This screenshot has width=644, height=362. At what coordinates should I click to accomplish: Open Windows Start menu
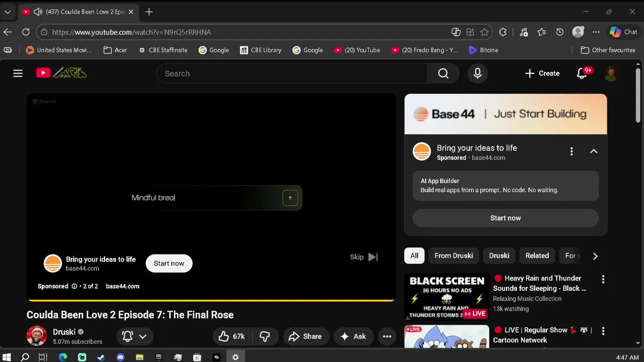point(7,357)
